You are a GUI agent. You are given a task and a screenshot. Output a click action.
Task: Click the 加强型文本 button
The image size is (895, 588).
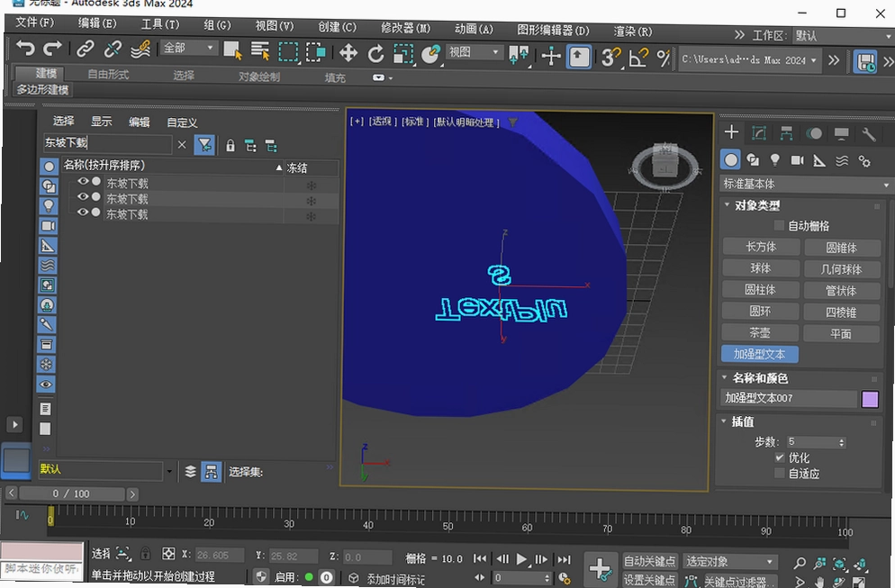[760, 354]
